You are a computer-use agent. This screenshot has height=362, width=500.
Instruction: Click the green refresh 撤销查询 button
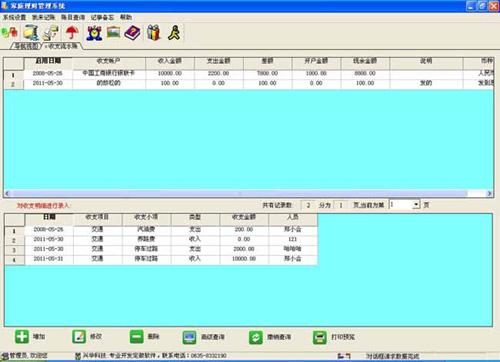tap(270, 337)
